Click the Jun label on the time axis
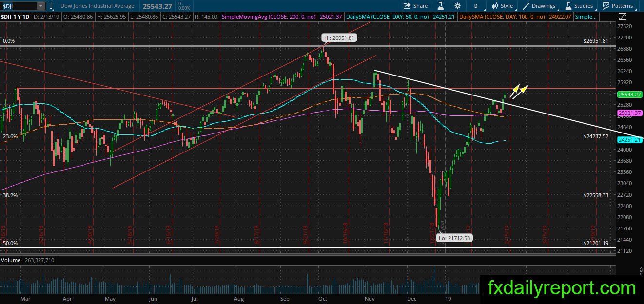644x304 pixels. (153, 299)
